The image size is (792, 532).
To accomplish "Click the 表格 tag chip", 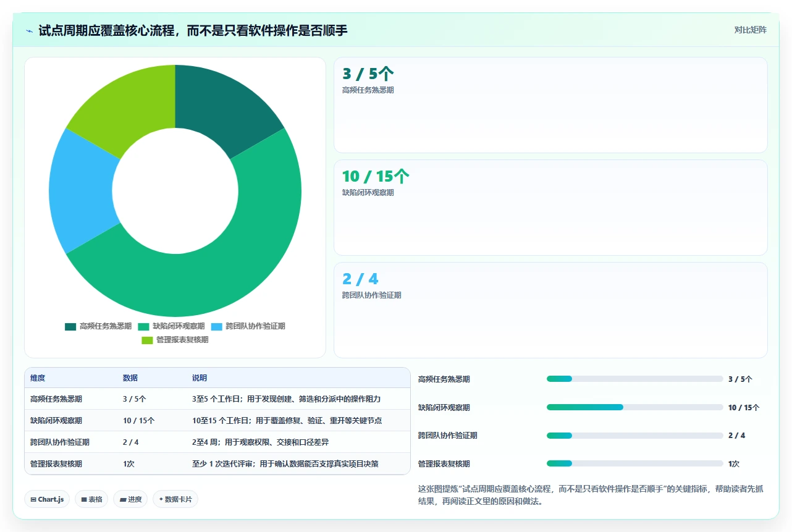I will 91,499.
